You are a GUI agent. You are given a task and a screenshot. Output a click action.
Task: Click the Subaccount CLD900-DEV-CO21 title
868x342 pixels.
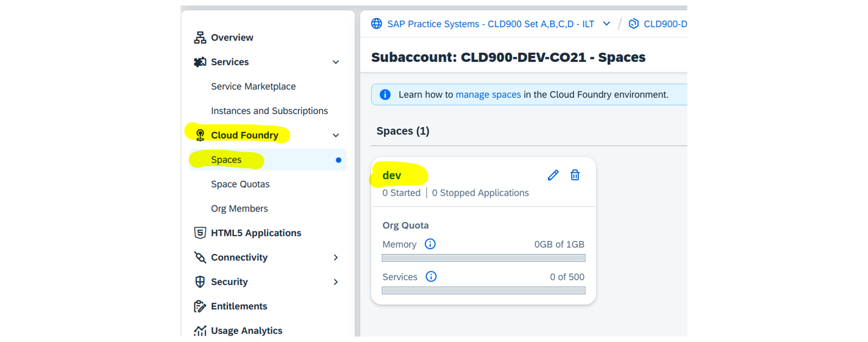point(508,57)
